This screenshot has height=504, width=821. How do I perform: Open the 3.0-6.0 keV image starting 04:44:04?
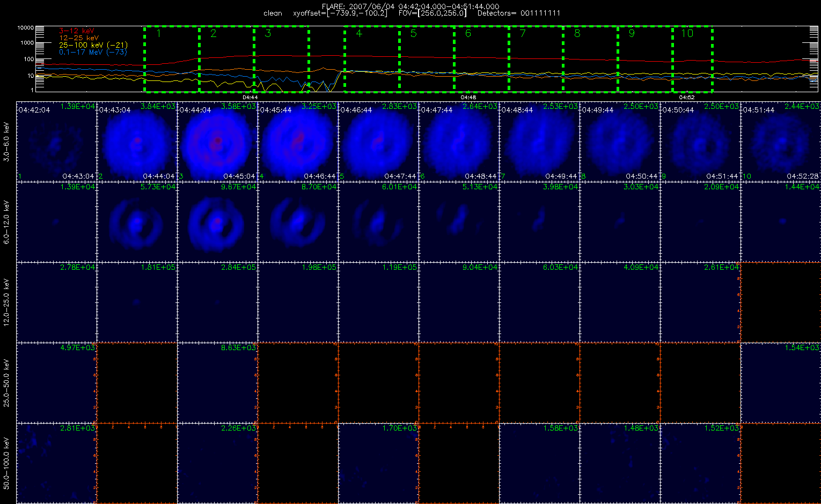click(x=217, y=141)
